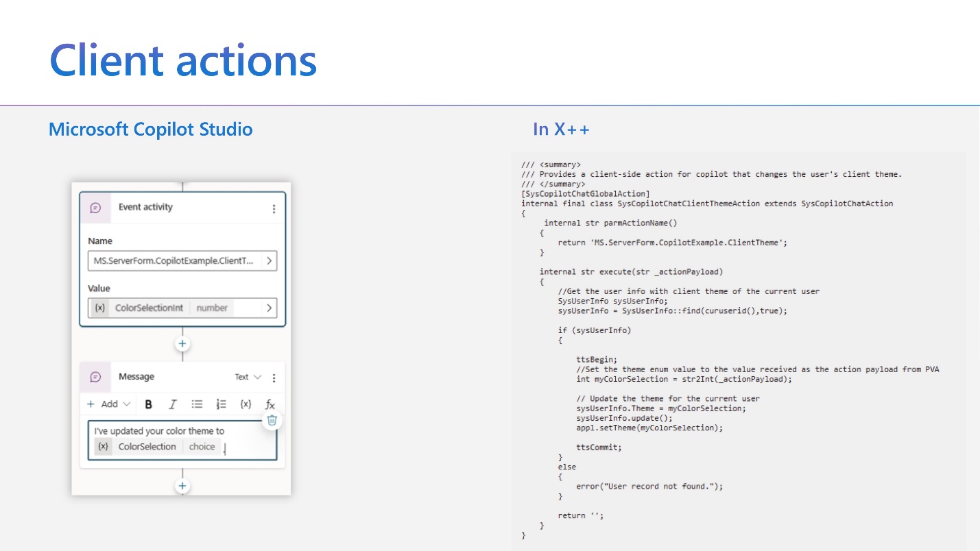Click the 'error("User record not found.");' line
Viewport: 980px width, 551px height.
point(649,486)
